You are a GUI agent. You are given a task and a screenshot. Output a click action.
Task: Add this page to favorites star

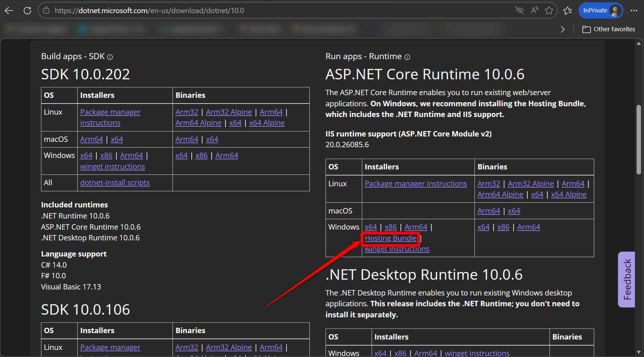549,11
